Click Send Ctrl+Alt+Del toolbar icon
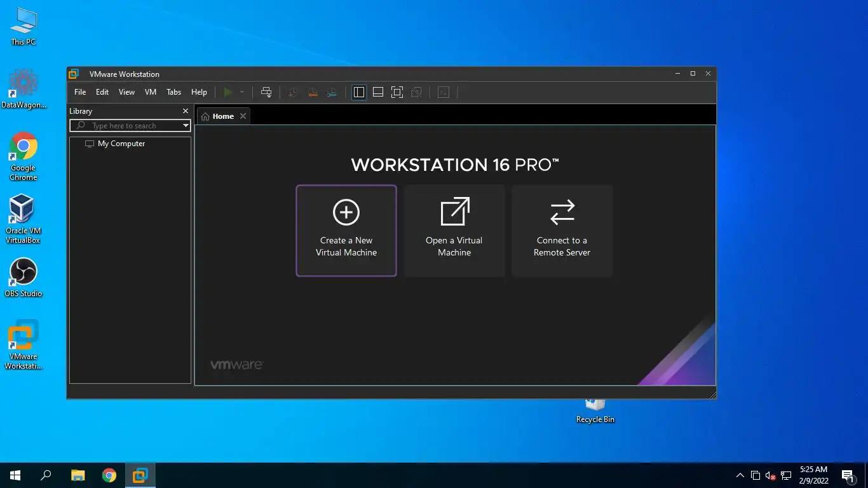This screenshot has width=868, height=488. (x=266, y=92)
